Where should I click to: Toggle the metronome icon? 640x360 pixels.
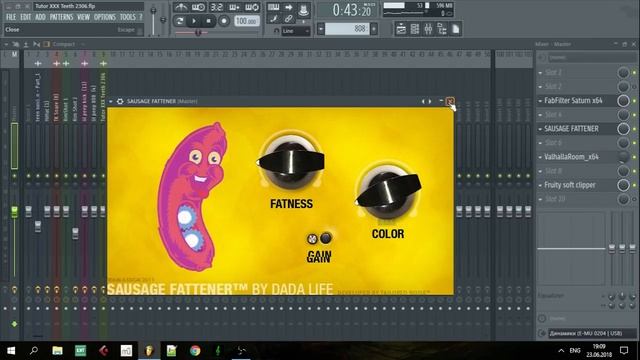coord(181,7)
